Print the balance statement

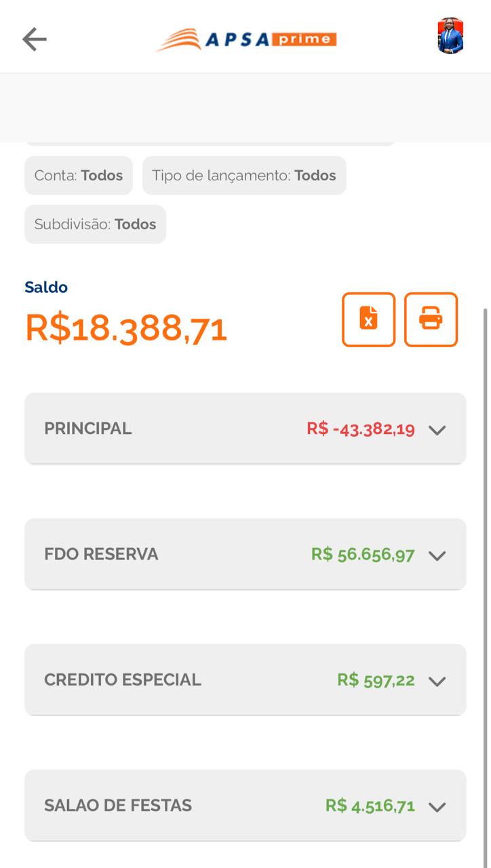pyautogui.click(x=431, y=319)
